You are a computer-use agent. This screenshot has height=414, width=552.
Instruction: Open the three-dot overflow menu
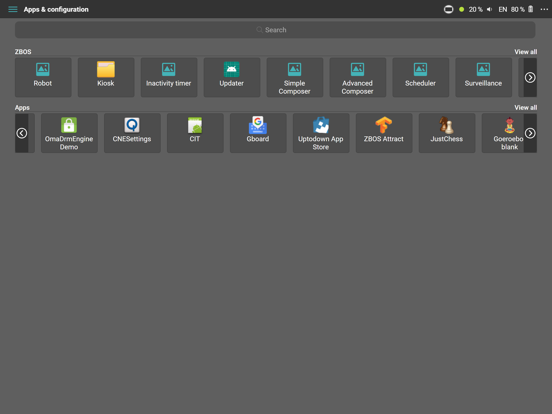coord(544,10)
